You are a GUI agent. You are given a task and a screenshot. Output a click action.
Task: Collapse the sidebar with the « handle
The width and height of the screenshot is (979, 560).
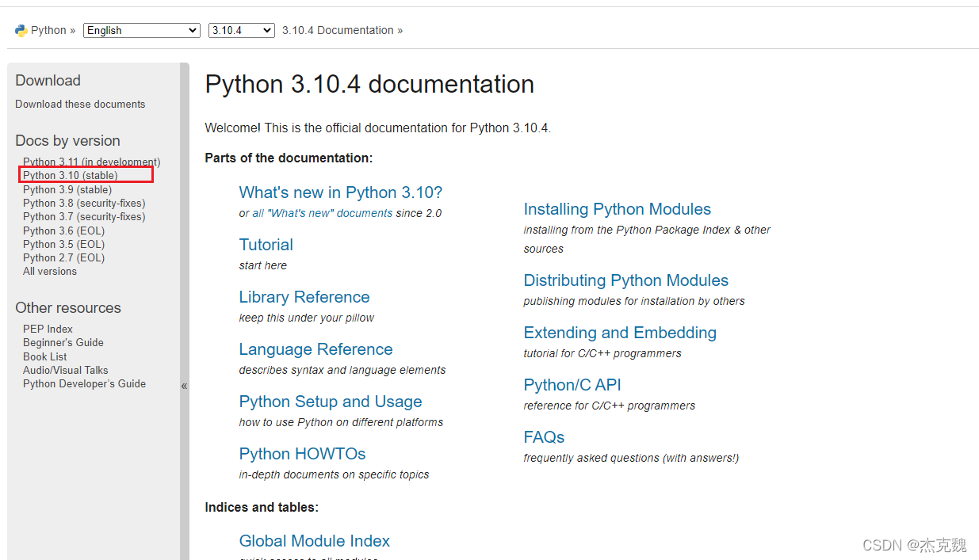click(184, 386)
